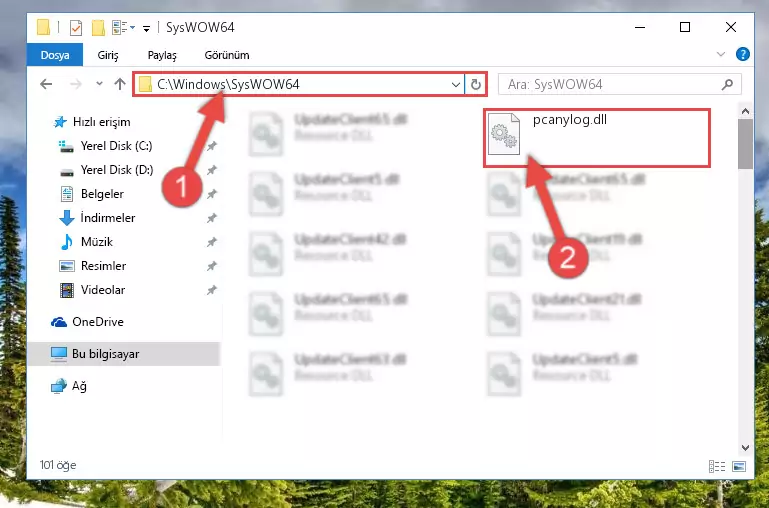
Task: Open Müzik folder in sidebar
Action: tap(86, 242)
